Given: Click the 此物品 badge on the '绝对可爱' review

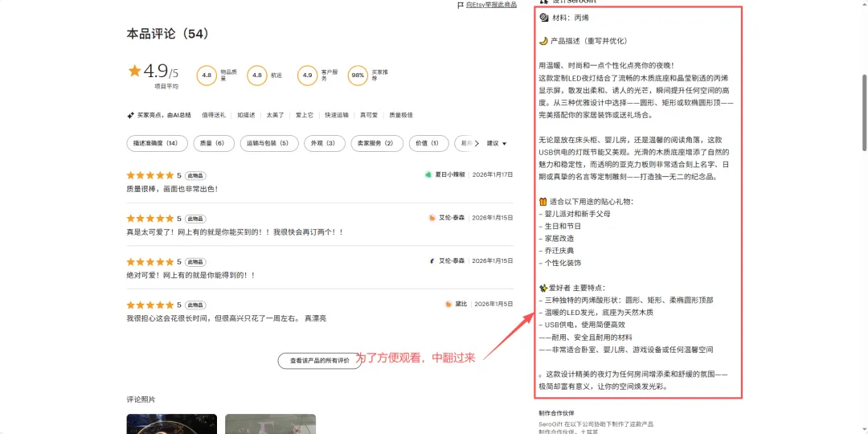Looking at the screenshot, I should [x=195, y=262].
